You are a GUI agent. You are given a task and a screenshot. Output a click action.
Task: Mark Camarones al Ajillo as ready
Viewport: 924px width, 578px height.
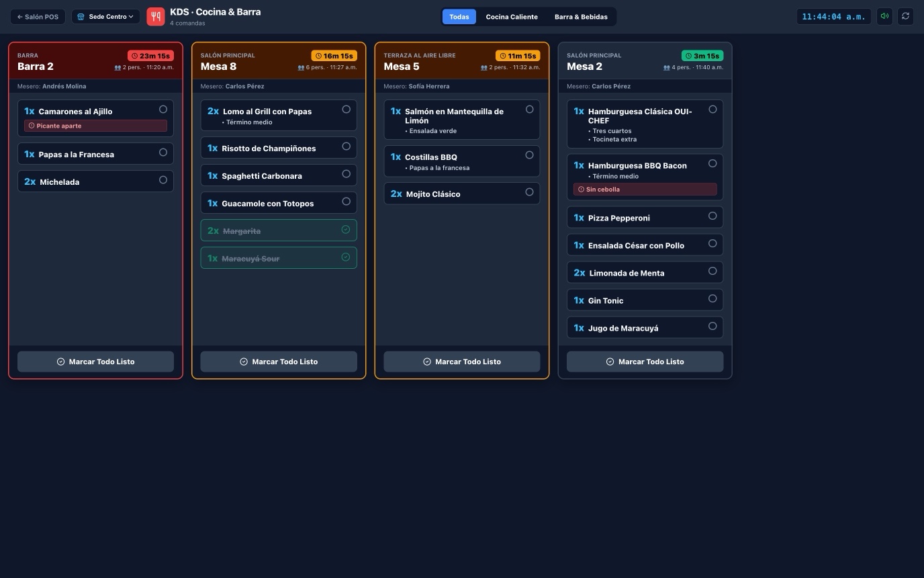pyautogui.click(x=163, y=109)
